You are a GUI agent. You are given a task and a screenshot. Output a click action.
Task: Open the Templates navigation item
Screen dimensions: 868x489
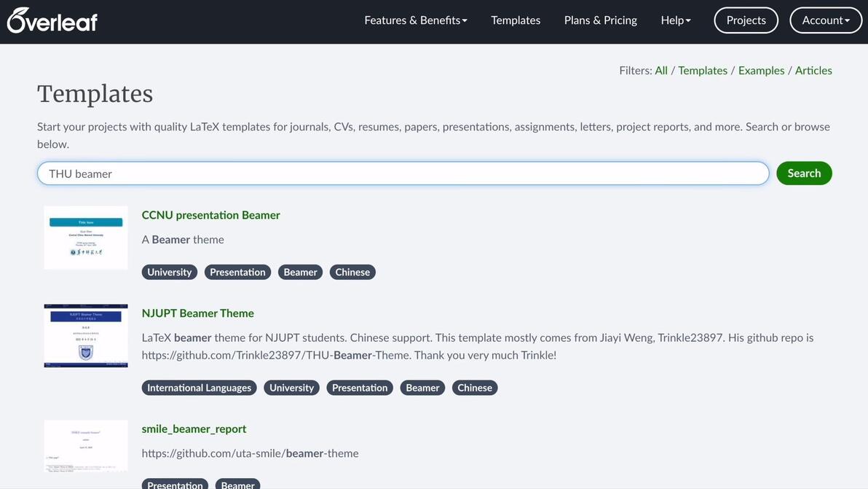pyautogui.click(x=516, y=20)
